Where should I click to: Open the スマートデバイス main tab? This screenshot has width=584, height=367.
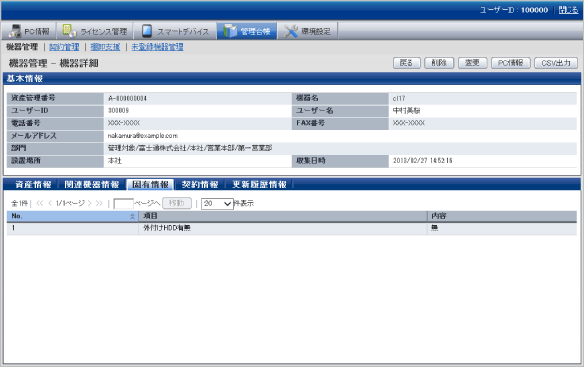175,31
